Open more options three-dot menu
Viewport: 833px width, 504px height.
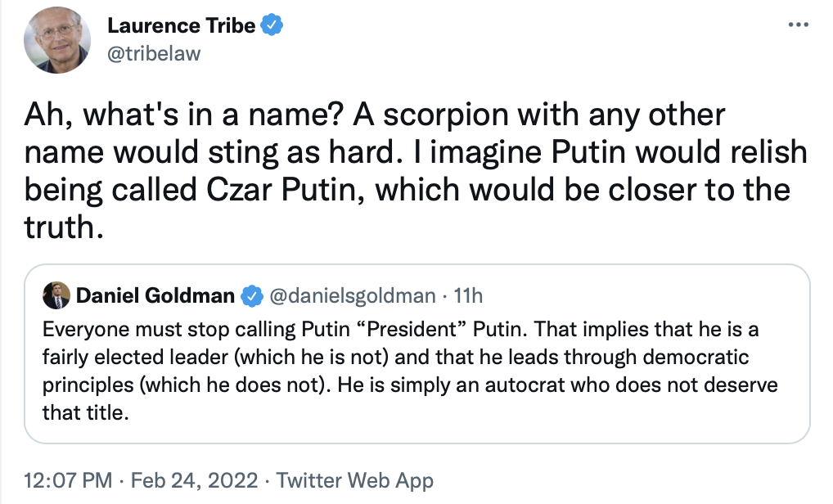tap(797, 25)
